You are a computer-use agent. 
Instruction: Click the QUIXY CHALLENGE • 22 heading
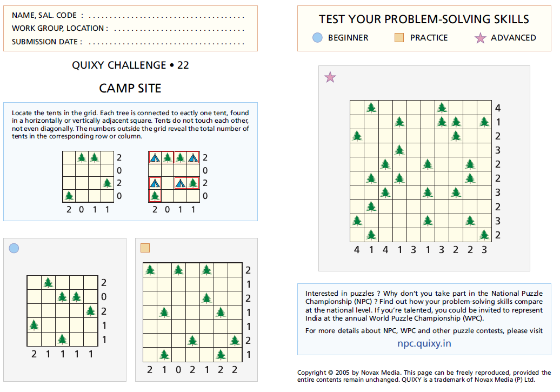[x=130, y=65]
